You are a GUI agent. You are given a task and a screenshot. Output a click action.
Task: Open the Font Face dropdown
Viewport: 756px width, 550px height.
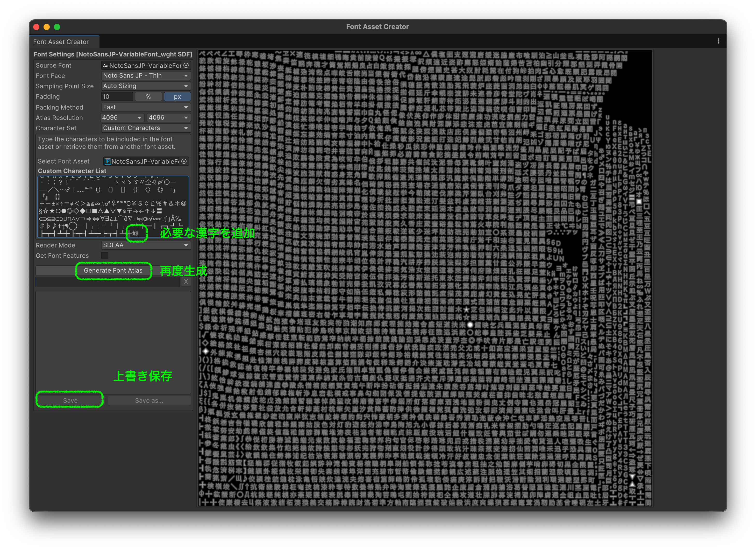[146, 76]
